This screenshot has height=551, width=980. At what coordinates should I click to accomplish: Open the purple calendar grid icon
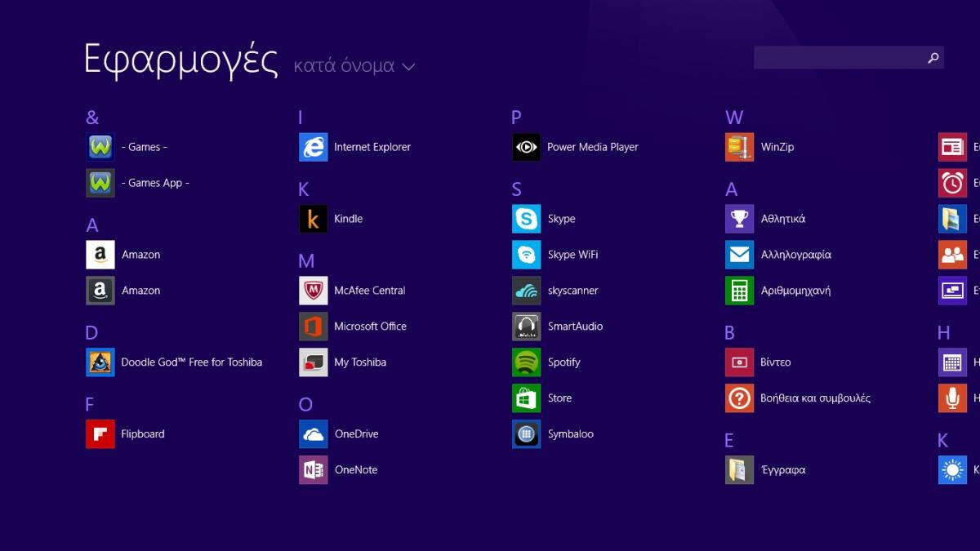953,362
